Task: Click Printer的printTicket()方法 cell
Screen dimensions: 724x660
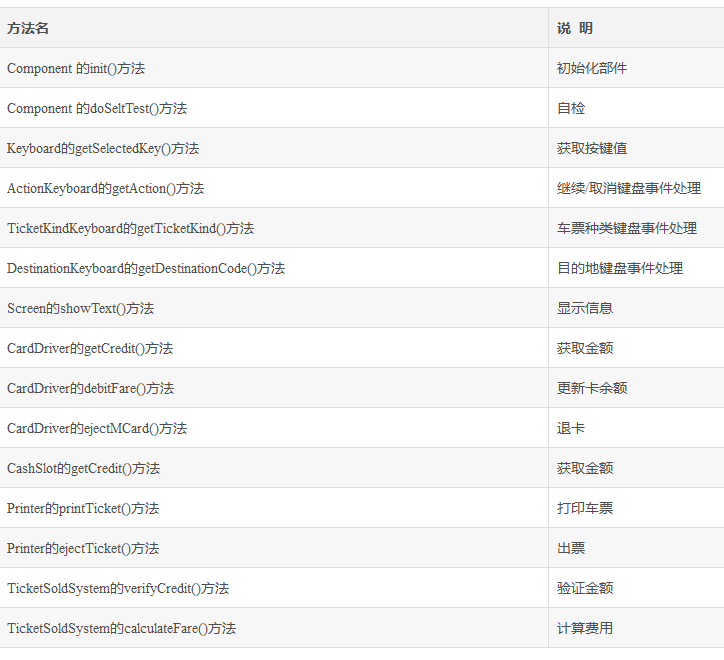Action: [x=274, y=508]
